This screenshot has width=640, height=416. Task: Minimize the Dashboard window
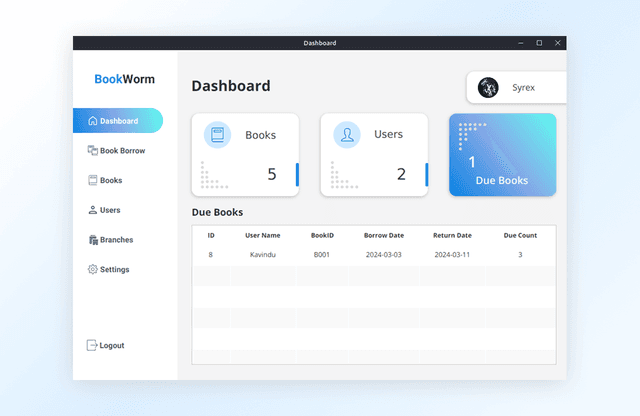[x=521, y=43]
